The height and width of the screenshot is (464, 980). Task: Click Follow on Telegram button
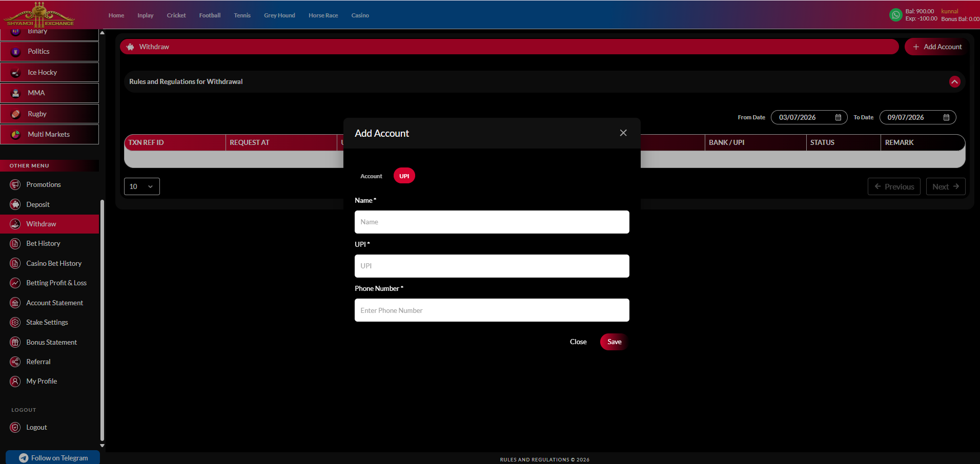click(x=53, y=457)
